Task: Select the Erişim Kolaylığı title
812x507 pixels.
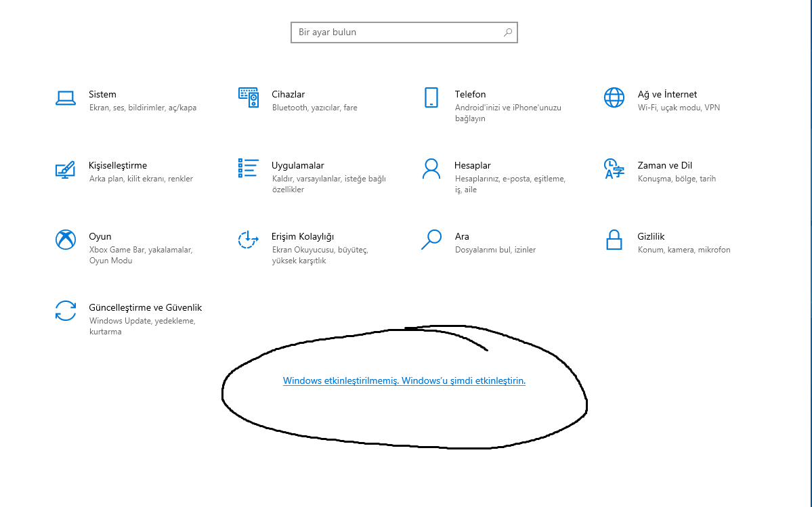Action: click(303, 236)
